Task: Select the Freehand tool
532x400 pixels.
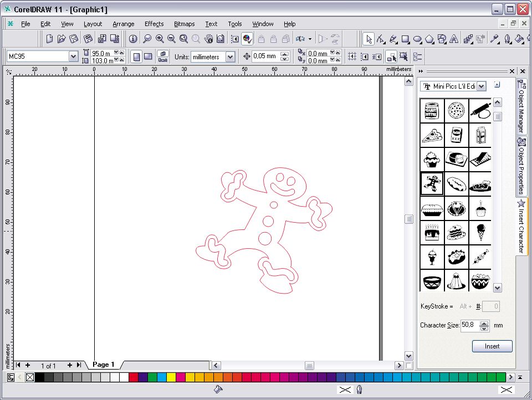Action: (393, 39)
